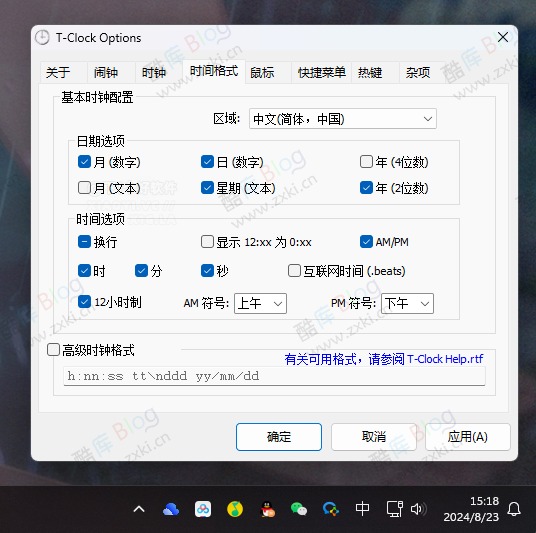Open the 区域 locale dropdown
Screen dimensions: 536x533
tap(343, 119)
